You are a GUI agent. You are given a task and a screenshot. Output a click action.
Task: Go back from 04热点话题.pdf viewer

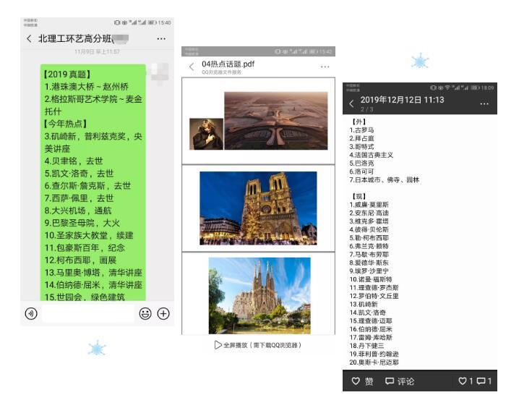192,67
